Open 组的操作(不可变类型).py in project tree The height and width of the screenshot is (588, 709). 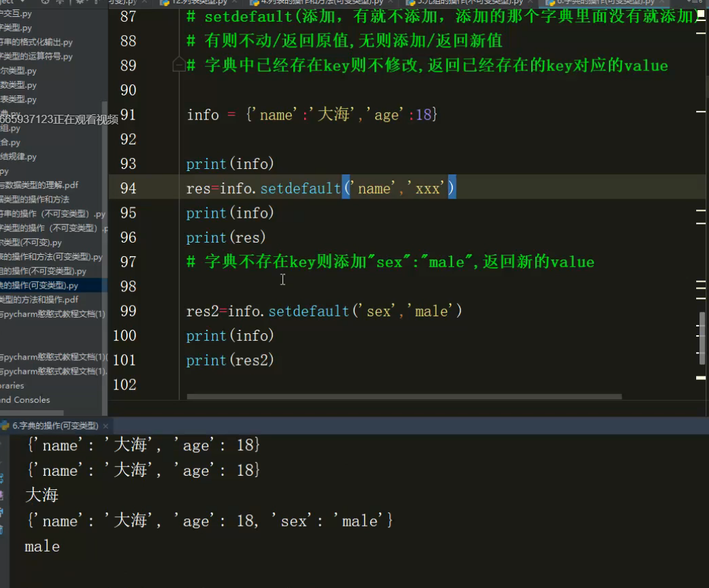pyautogui.click(x=43, y=272)
